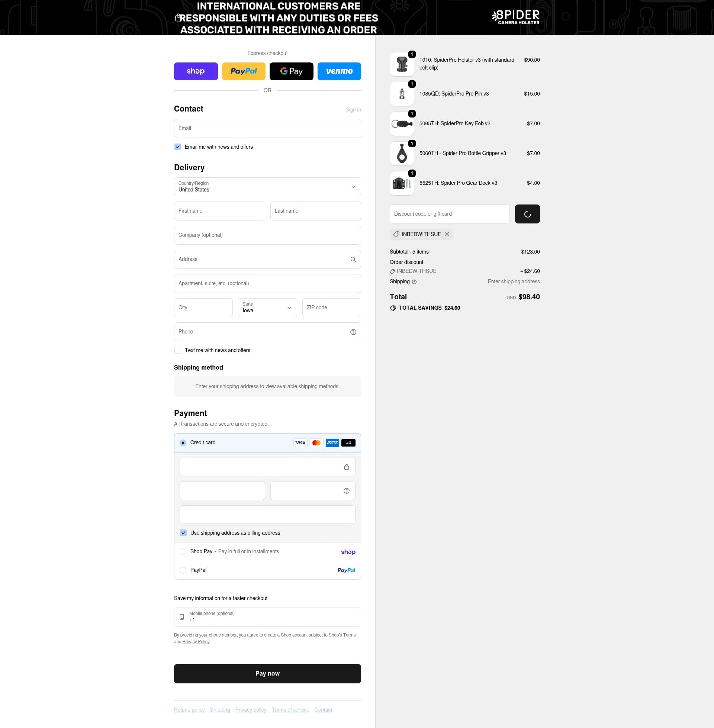
Task: Remove the INBEDWITHSUE discount tag
Action: pyautogui.click(x=447, y=234)
